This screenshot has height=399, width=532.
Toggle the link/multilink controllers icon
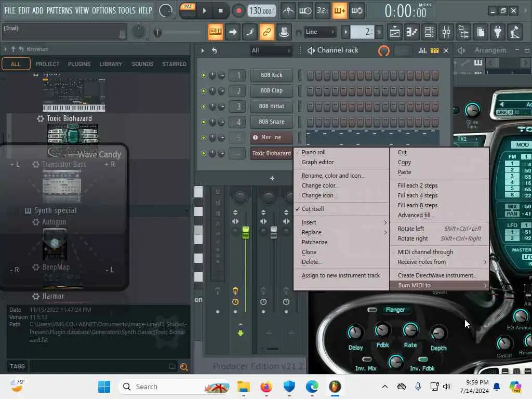(267, 32)
